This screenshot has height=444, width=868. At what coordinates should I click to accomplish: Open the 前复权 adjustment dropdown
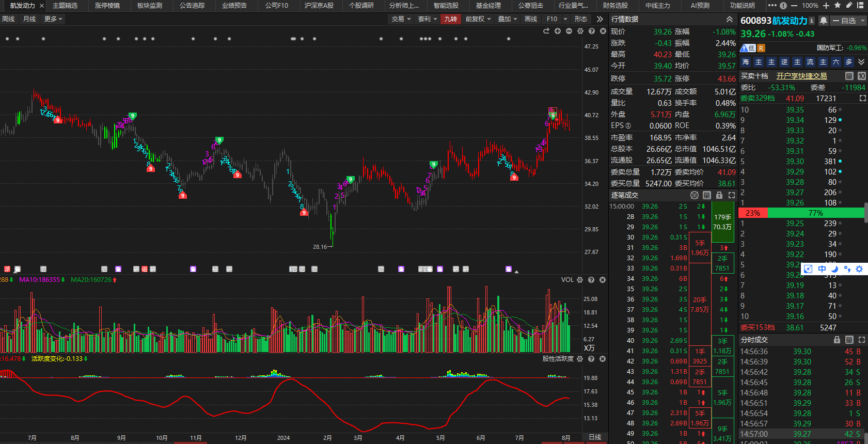tap(478, 19)
